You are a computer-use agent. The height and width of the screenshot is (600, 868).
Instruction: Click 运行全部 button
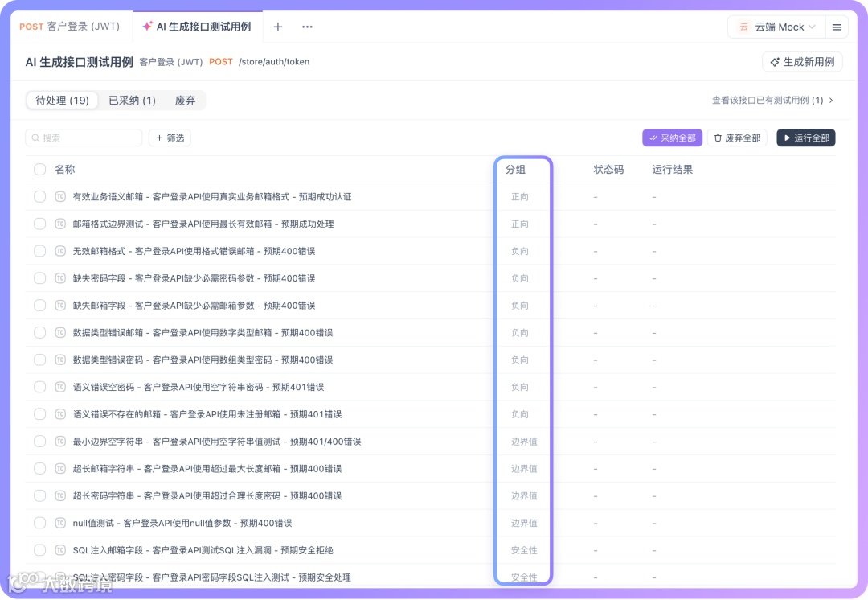tap(806, 138)
